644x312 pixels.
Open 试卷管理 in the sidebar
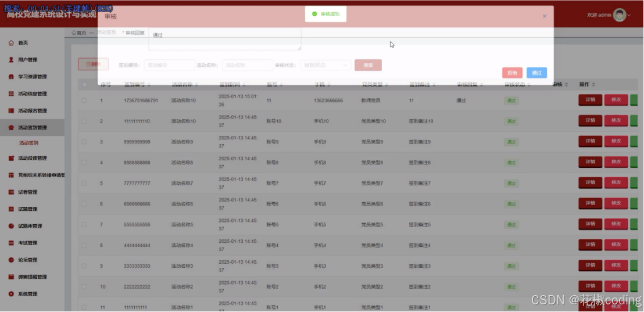pyautogui.click(x=27, y=192)
